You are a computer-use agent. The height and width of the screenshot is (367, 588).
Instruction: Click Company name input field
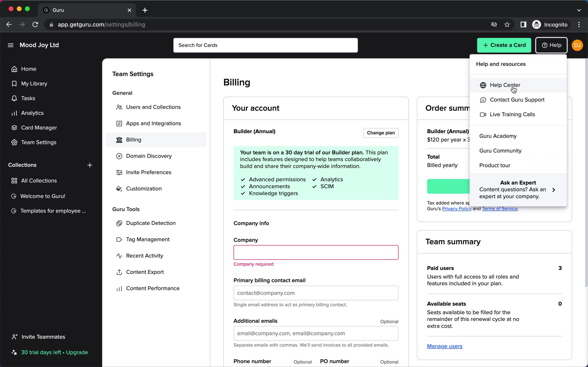(316, 252)
